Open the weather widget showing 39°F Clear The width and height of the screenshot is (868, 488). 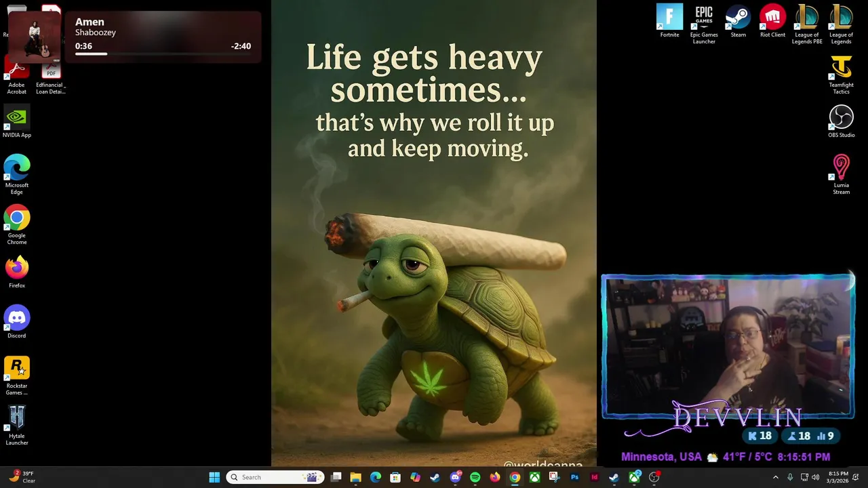pyautogui.click(x=22, y=477)
